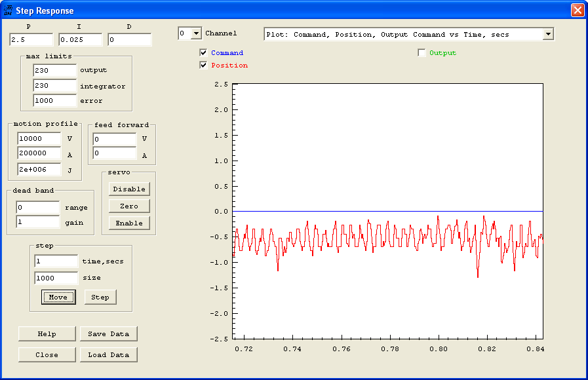
Task: Click the Load Data button
Action: (x=109, y=355)
